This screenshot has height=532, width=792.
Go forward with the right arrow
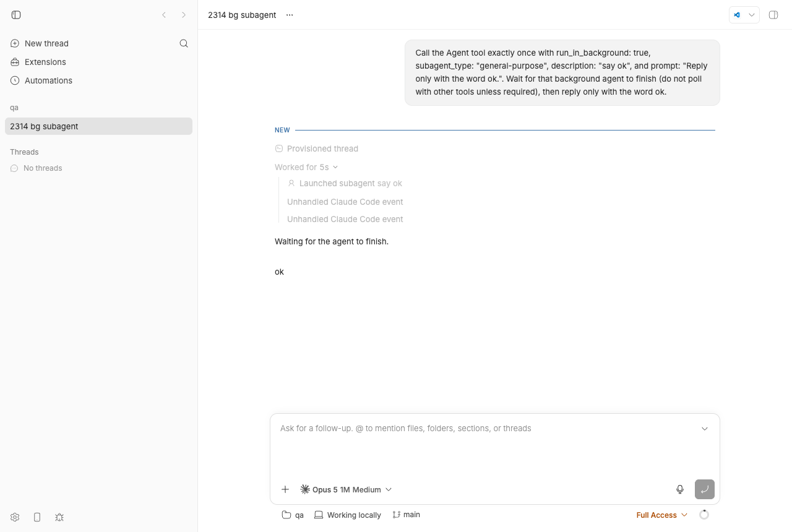pos(184,15)
